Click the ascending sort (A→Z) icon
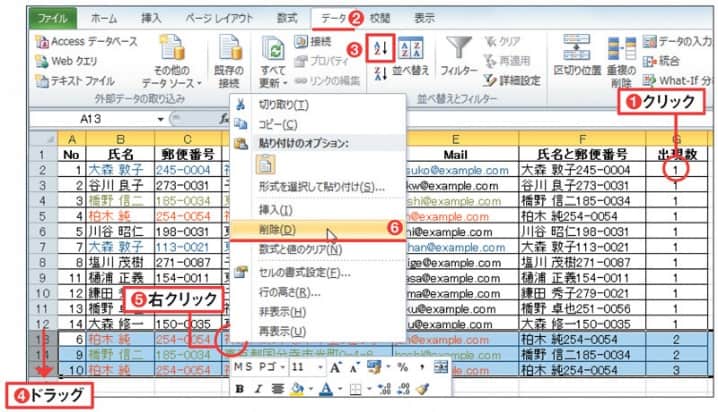Viewport: 718px width, 412px height. point(378,49)
